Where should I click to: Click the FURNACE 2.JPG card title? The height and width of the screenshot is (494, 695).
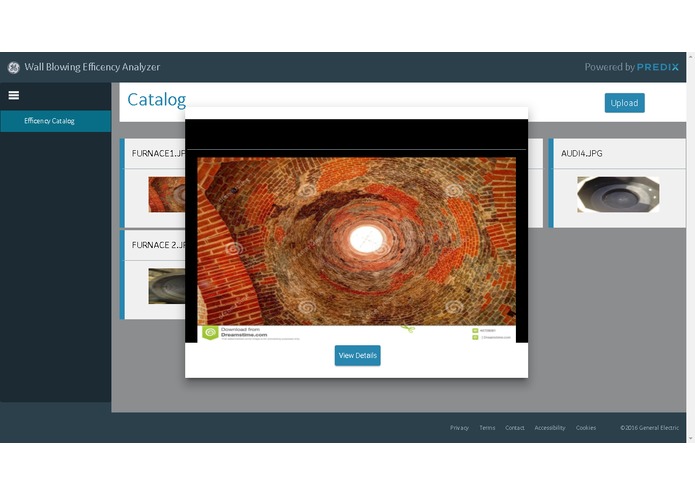pos(158,245)
